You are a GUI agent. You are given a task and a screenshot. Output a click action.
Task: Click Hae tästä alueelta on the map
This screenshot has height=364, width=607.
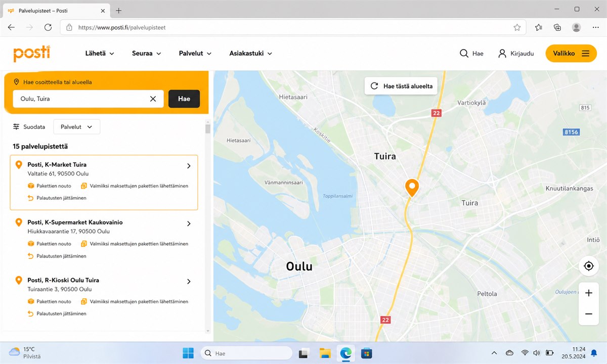click(x=402, y=86)
